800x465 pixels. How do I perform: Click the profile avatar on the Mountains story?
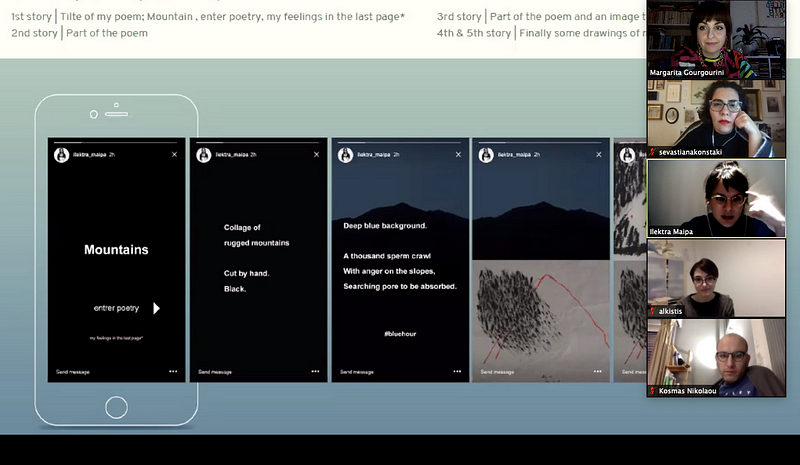click(63, 155)
